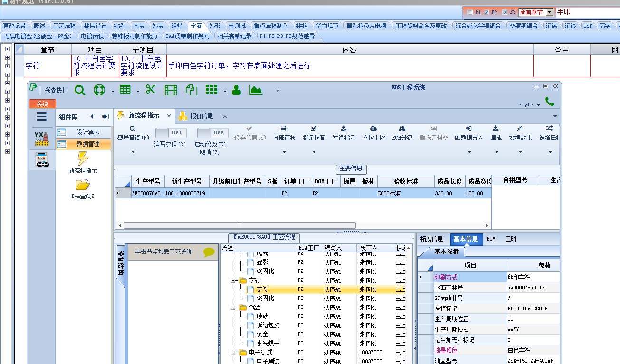Open the 拓展信息 tab
The height and width of the screenshot is (364, 620).
[x=432, y=239]
